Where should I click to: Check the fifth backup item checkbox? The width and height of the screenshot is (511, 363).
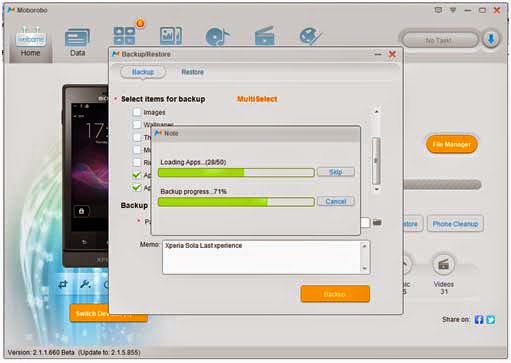click(x=137, y=162)
